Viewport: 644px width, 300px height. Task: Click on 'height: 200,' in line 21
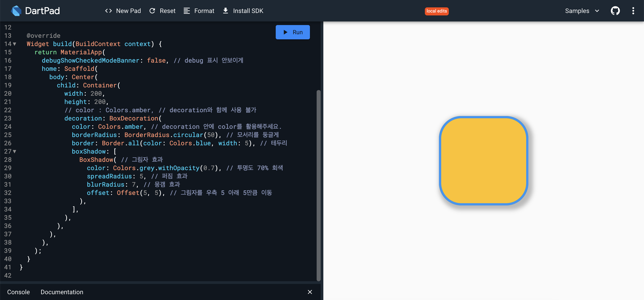coord(86,102)
